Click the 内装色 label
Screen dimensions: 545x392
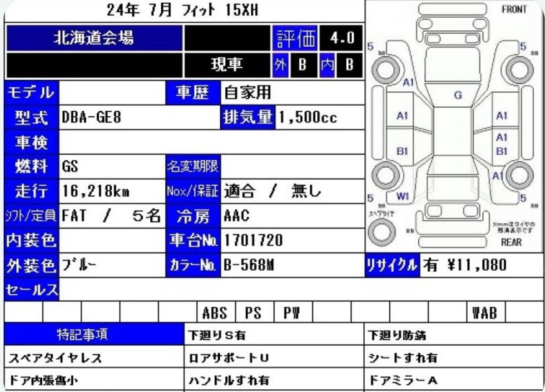click(31, 240)
